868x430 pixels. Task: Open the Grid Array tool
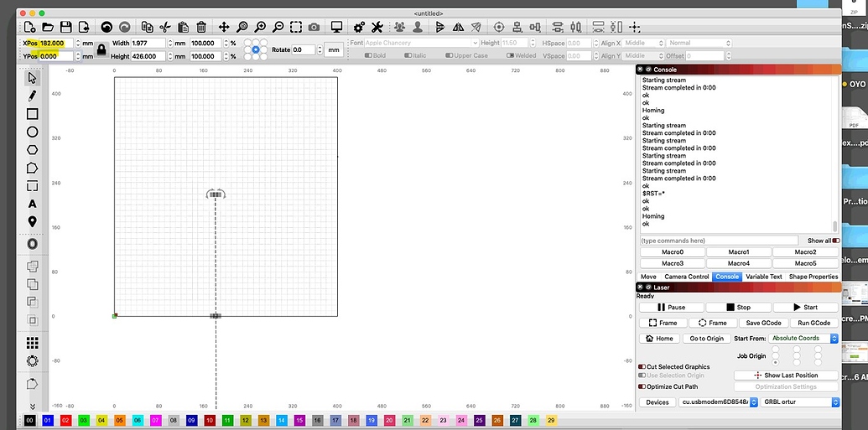[x=32, y=343]
